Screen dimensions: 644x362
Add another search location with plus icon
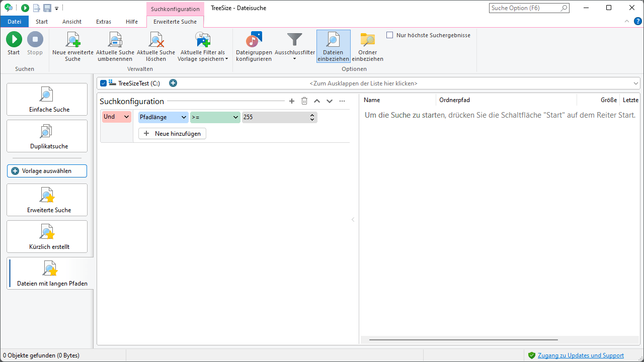click(173, 83)
